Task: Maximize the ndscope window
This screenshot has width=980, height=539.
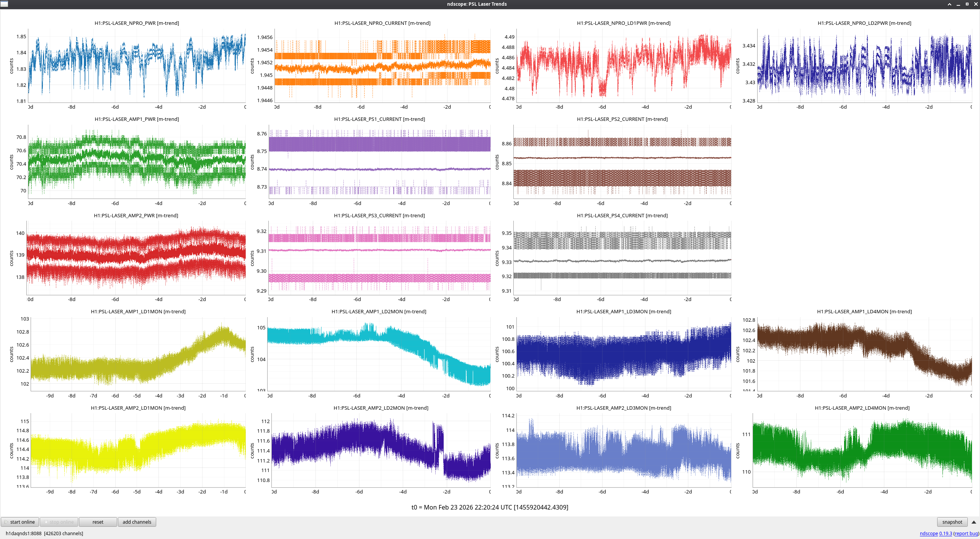Action: (967, 4)
